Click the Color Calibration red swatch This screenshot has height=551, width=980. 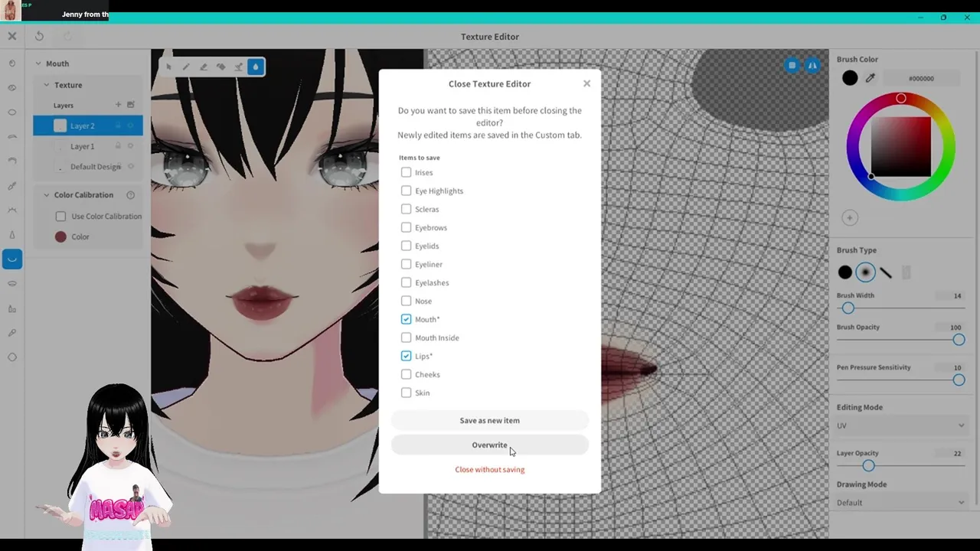(60, 237)
